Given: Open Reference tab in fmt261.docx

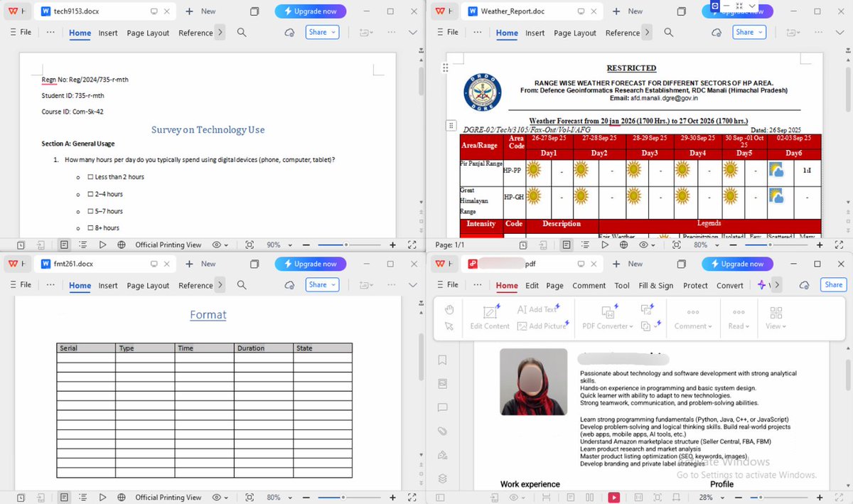Looking at the screenshot, I should (195, 286).
